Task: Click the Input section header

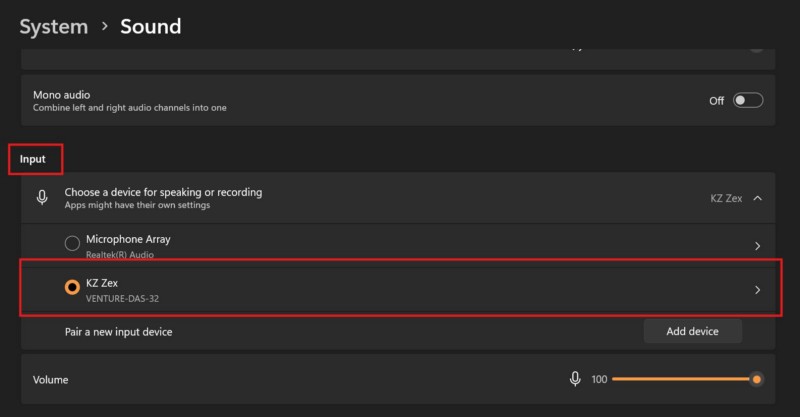Action: pyautogui.click(x=33, y=159)
